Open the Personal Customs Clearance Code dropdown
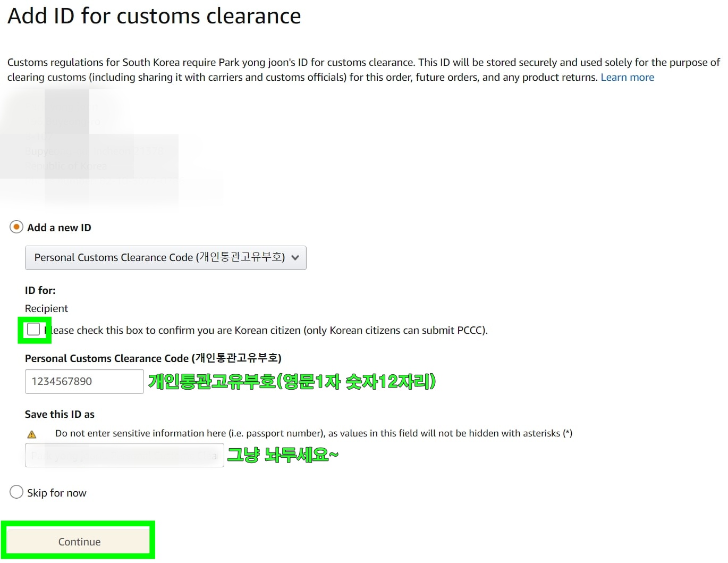This screenshot has height=563, width=728. click(x=166, y=258)
